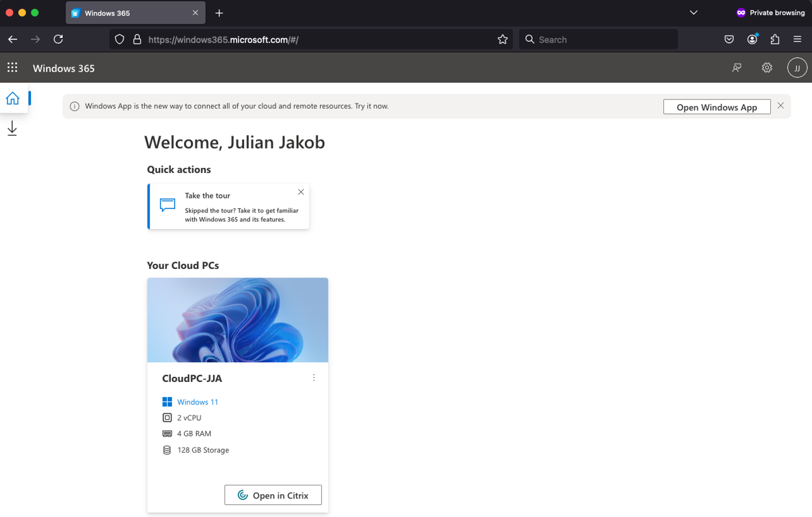Open the feedback icon in the header
The image size is (812, 517).
coord(736,68)
